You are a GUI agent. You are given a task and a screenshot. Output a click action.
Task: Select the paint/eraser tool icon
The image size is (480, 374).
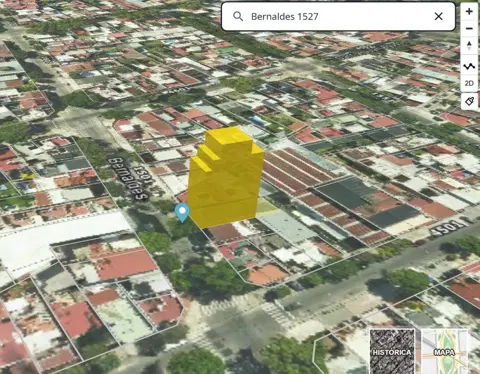pos(469,101)
